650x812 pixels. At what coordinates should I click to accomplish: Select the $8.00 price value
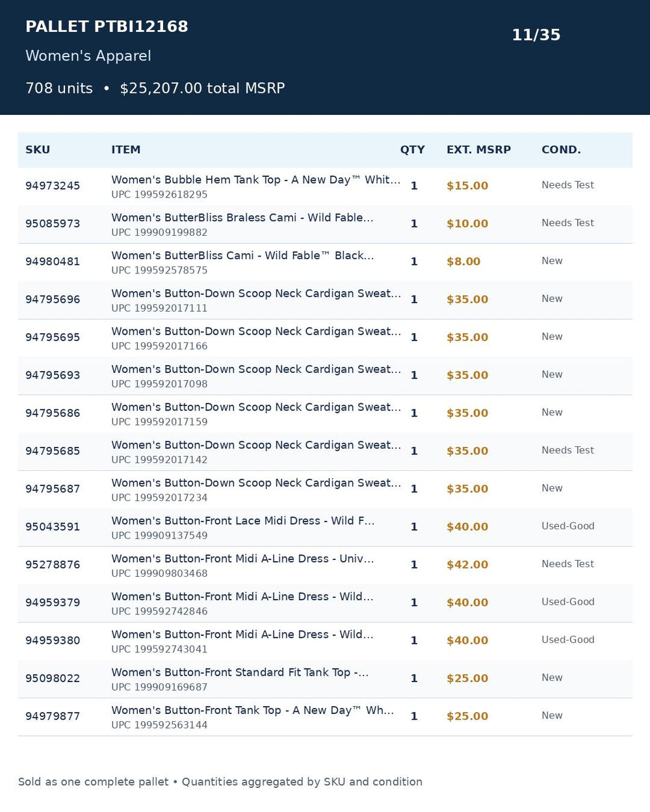click(463, 262)
